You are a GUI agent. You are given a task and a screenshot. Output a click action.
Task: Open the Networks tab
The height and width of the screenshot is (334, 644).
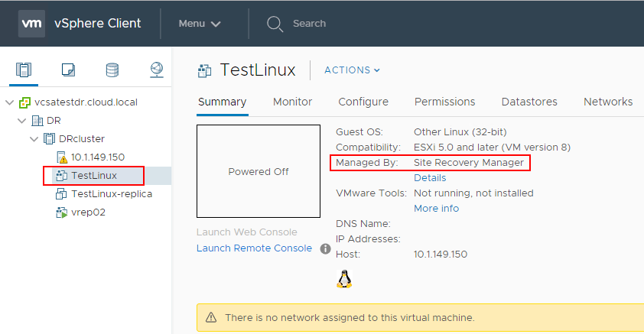(608, 102)
